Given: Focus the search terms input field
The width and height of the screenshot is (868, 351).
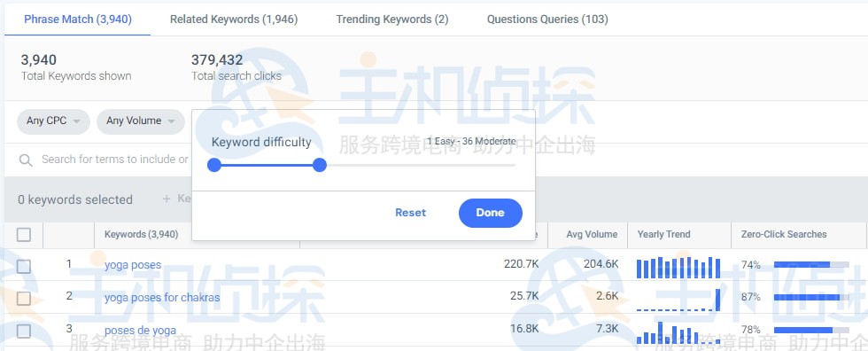Looking at the screenshot, I should click(115, 160).
